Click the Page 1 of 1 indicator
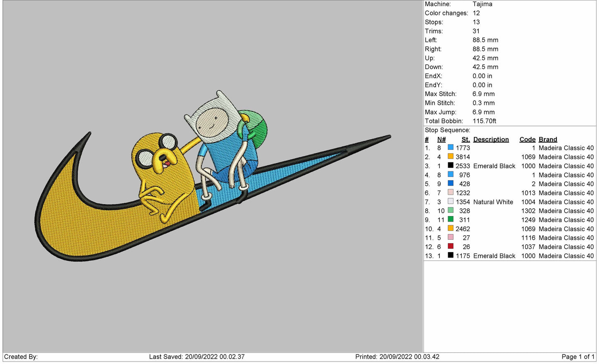599x364 pixels. tap(577, 357)
